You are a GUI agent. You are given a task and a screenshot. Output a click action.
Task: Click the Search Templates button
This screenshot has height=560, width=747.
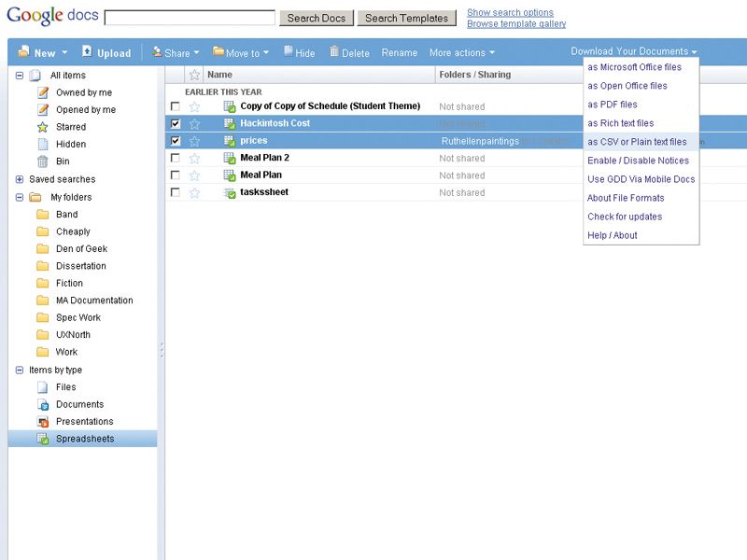click(406, 18)
